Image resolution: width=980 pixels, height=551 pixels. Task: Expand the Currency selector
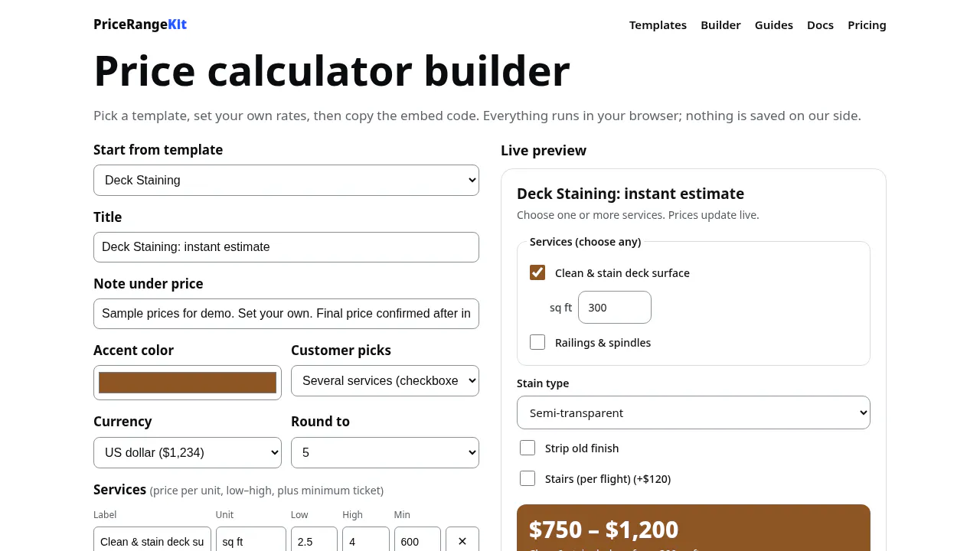click(x=188, y=452)
